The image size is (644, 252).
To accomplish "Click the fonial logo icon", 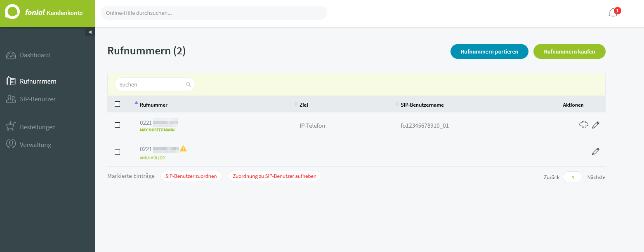I will tap(12, 12).
